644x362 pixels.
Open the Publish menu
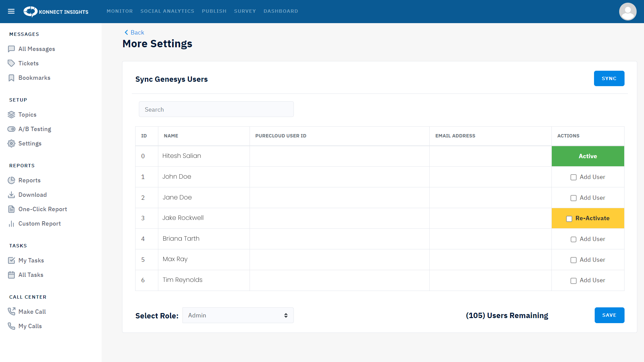[x=214, y=11]
